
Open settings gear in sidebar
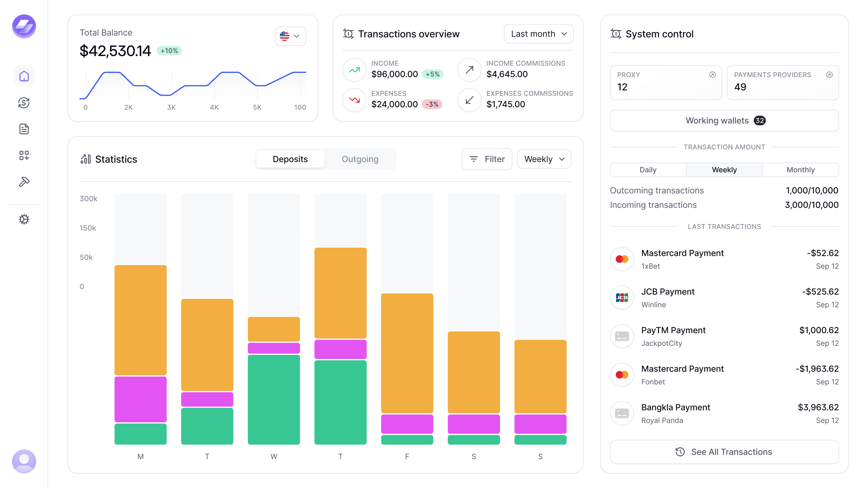click(24, 220)
